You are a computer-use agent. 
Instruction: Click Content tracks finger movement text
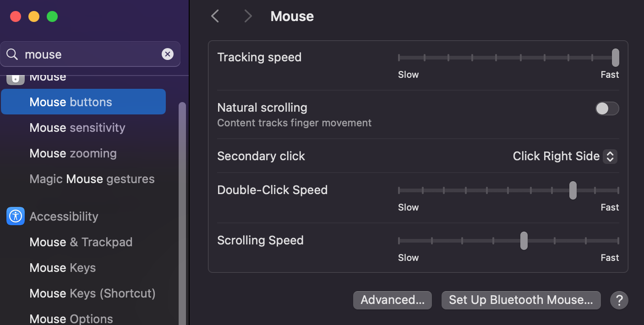(x=294, y=123)
